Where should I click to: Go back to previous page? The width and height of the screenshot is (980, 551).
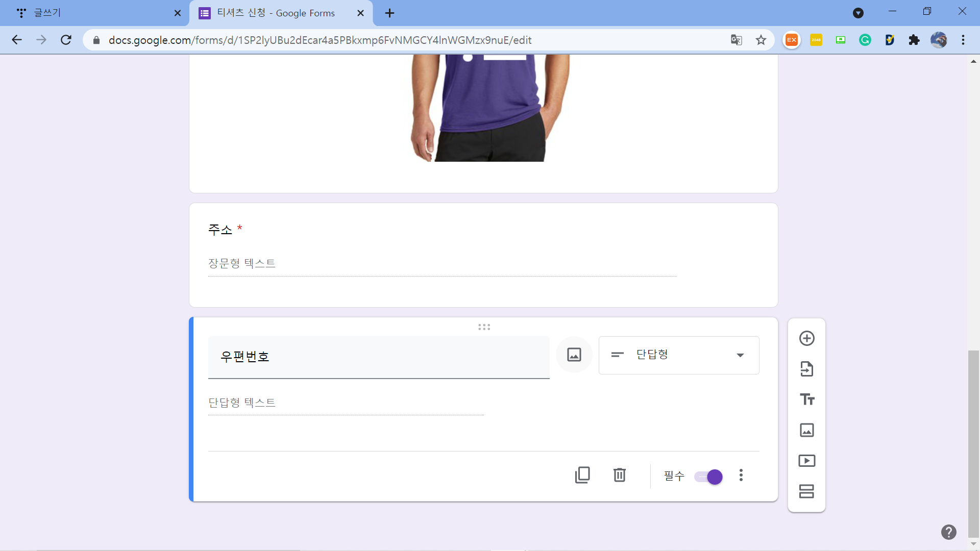(17, 40)
